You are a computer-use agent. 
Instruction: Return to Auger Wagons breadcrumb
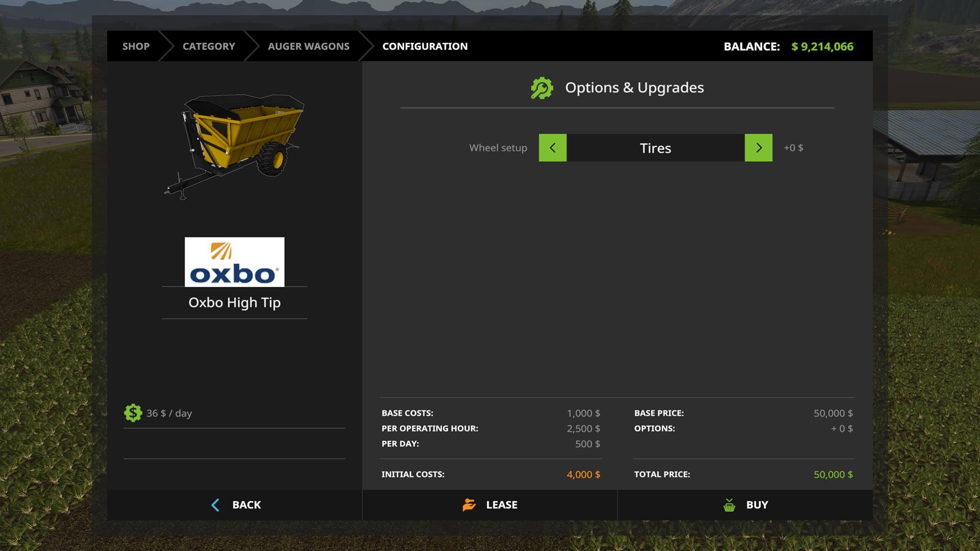[x=309, y=46]
